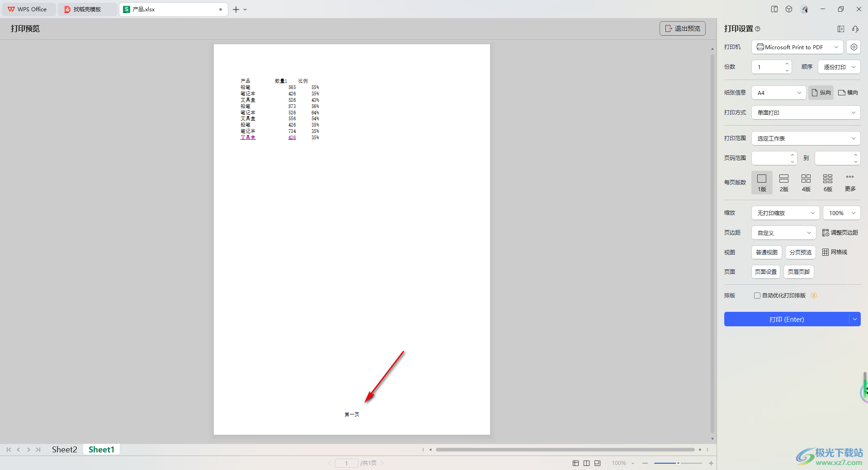The height and width of the screenshot is (470, 868).
Task: Open the cube app icon in title bar
Action: (789, 9)
